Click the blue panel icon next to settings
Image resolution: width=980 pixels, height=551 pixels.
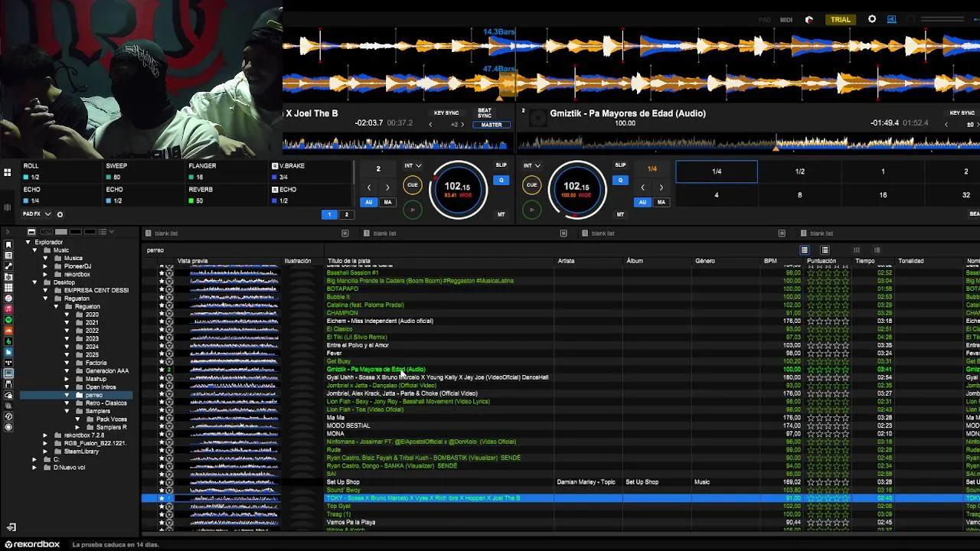click(892, 19)
